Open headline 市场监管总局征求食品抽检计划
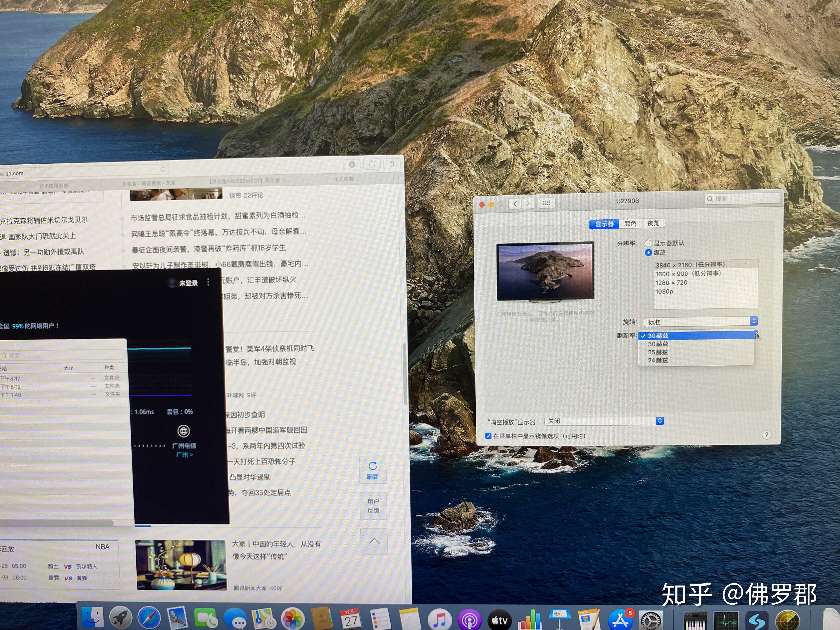Image resolution: width=840 pixels, height=630 pixels. coord(218,216)
